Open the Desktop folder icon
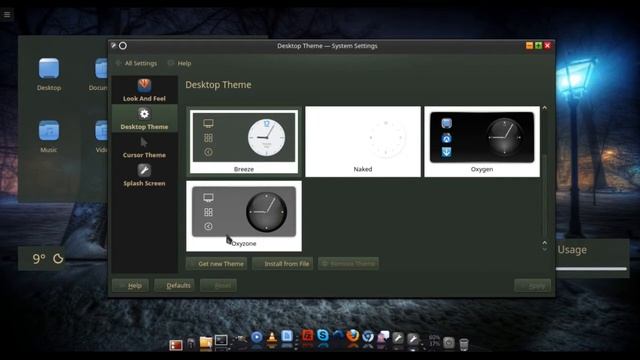 point(49,74)
